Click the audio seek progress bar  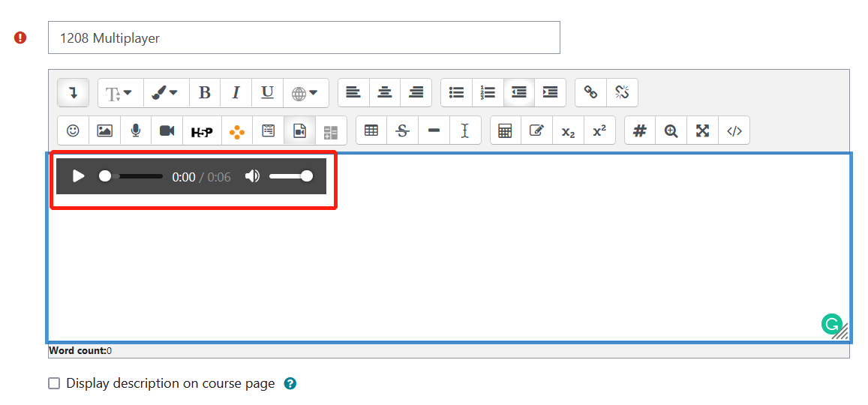(x=131, y=176)
